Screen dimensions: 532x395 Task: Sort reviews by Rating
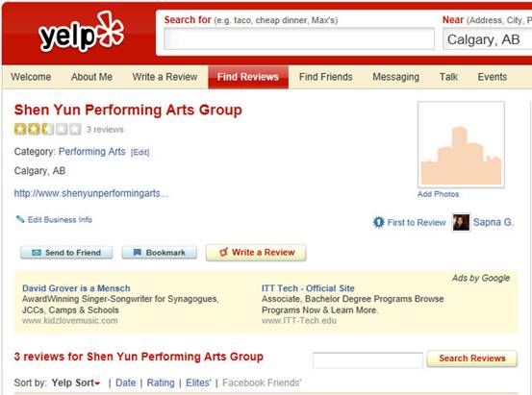pos(161,383)
